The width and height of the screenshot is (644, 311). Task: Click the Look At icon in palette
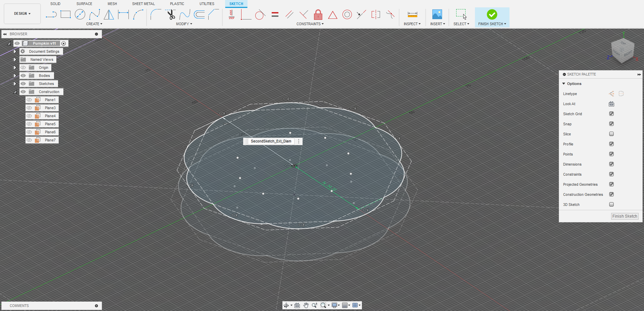[x=611, y=104]
